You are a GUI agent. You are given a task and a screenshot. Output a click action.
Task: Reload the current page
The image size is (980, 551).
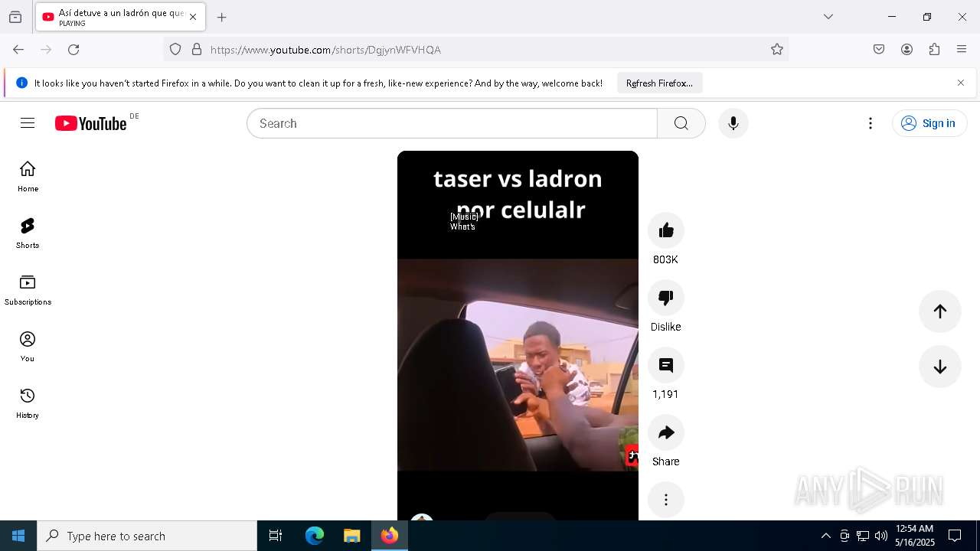[73, 50]
